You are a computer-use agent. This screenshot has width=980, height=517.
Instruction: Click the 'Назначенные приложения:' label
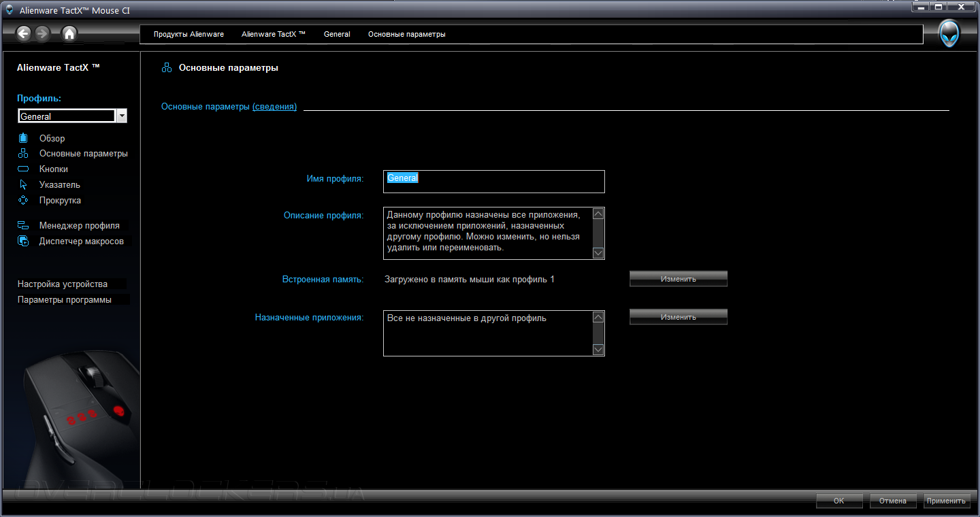click(x=310, y=317)
